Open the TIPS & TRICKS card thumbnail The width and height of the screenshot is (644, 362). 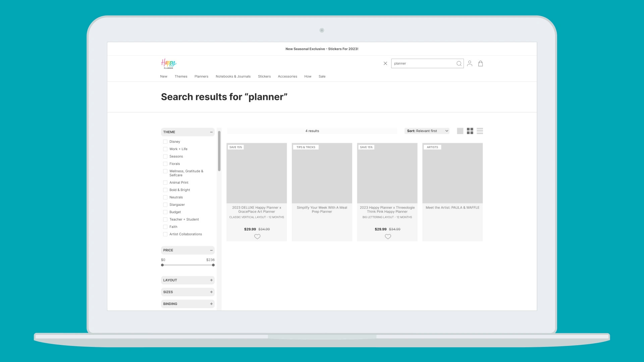322,173
